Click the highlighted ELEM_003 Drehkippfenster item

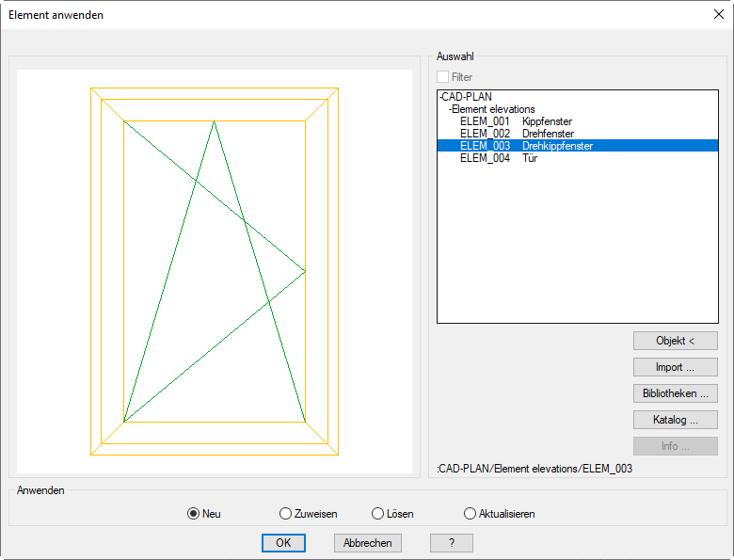[x=525, y=146]
